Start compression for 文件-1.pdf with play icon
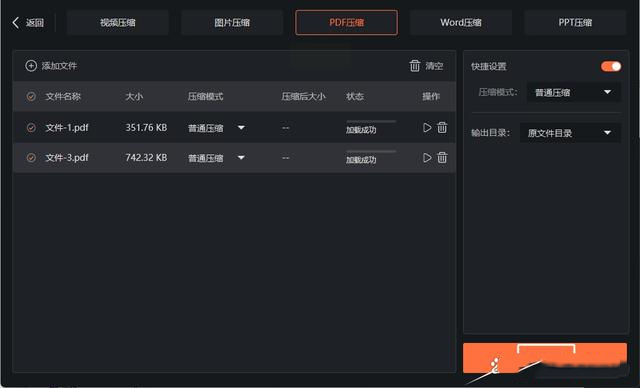 427,128
